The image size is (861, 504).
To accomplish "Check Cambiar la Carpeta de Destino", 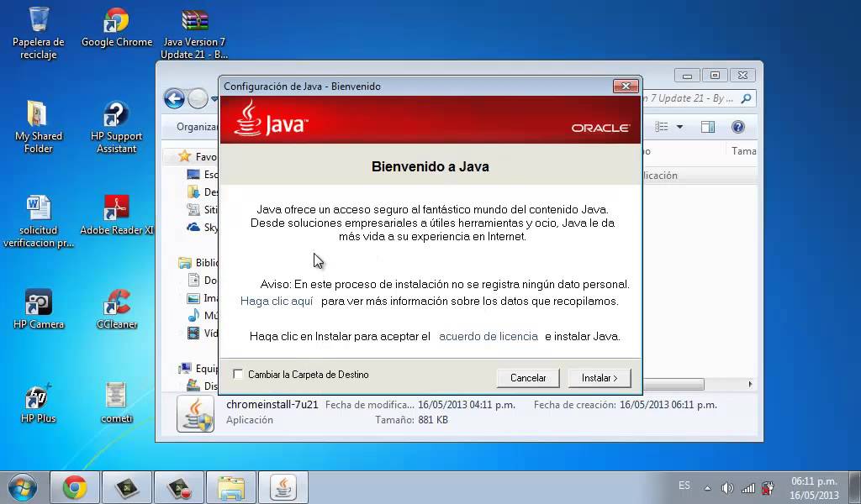I will (238, 375).
